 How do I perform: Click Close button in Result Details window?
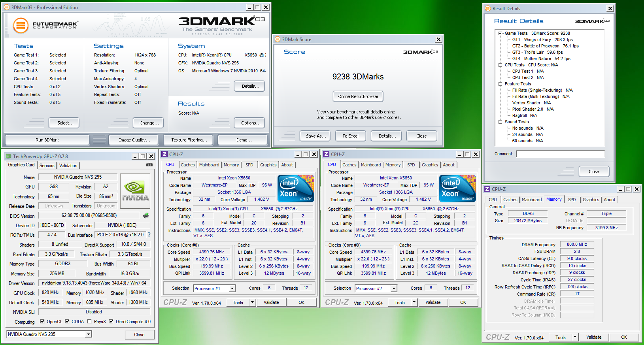[594, 172]
